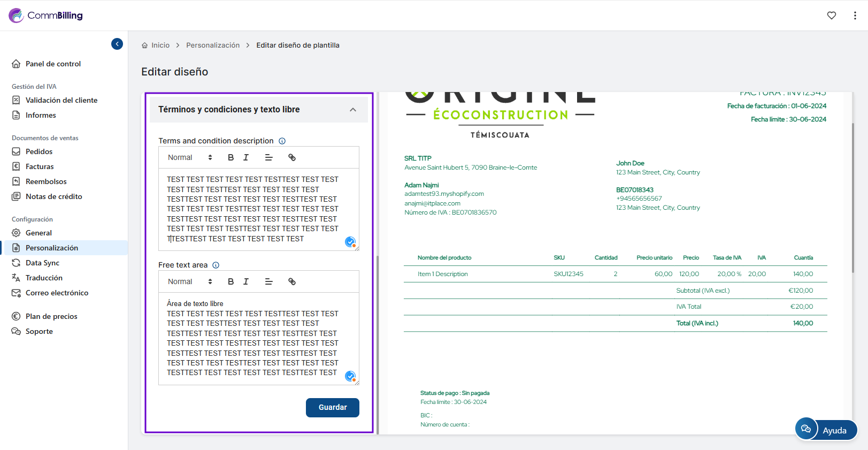This screenshot has height=450, width=868.
Task: Click the invoice preview vertical scrollbar
Action: (852, 198)
